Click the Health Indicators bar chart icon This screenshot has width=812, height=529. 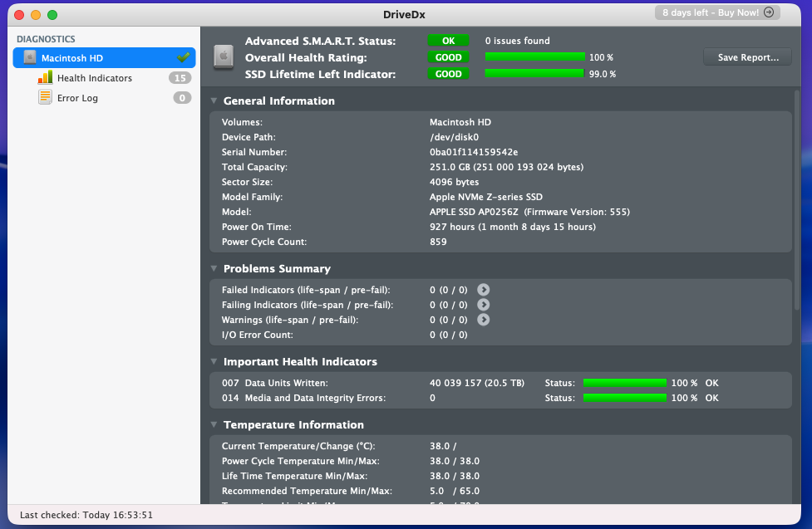pyautogui.click(x=45, y=77)
